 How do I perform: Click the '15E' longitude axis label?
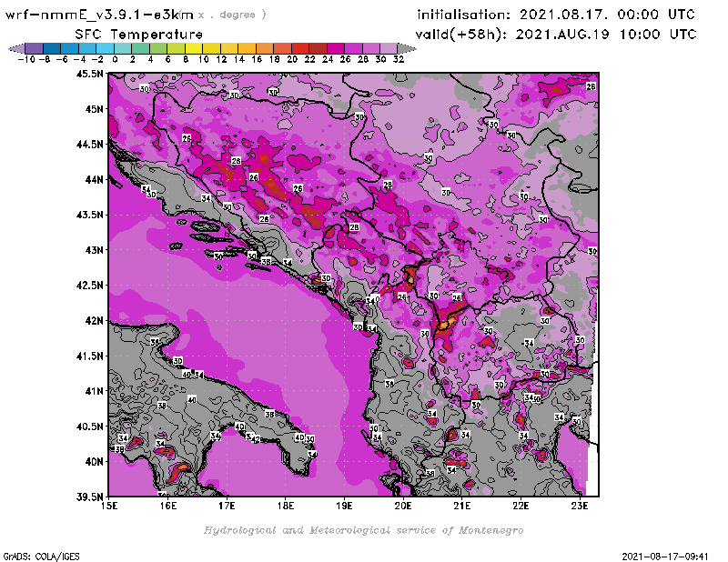[109, 506]
